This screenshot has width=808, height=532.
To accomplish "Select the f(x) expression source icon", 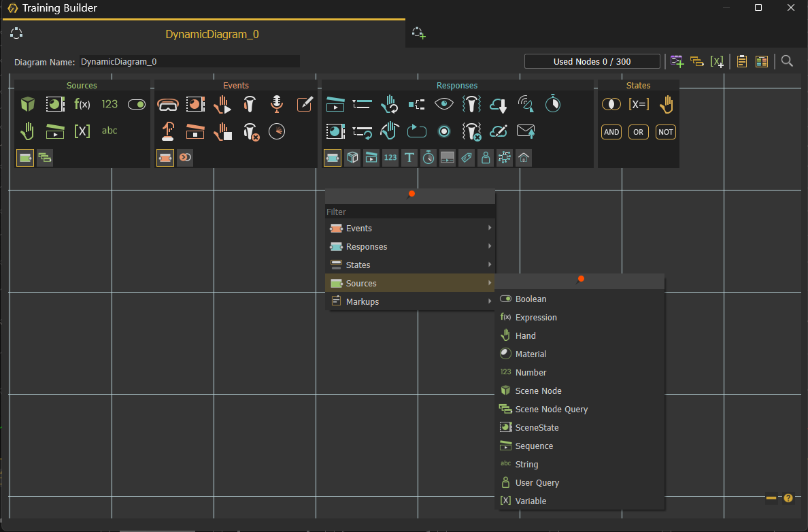I will pos(82,104).
